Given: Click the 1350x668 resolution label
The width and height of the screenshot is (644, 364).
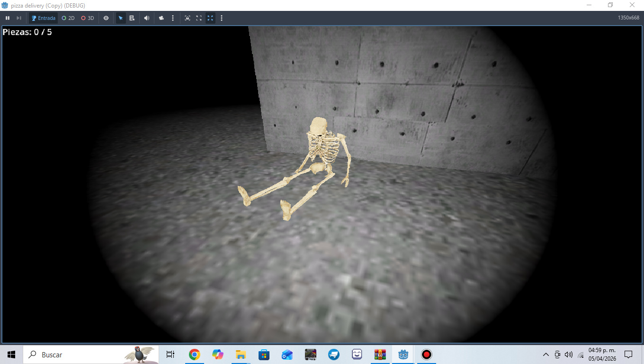Looking at the screenshot, I should coord(628,18).
